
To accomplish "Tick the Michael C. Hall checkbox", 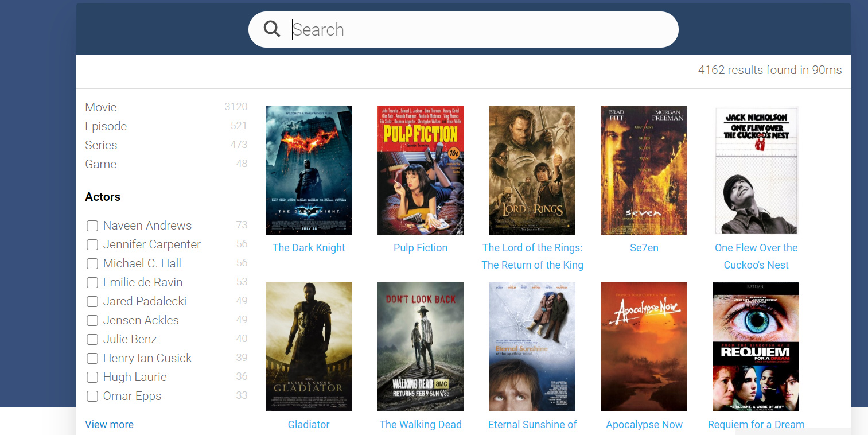I will (92, 263).
